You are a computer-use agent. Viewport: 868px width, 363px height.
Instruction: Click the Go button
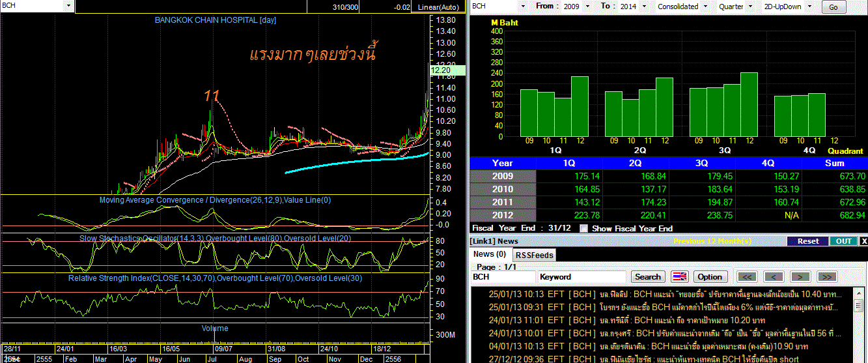click(x=833, y=7)
